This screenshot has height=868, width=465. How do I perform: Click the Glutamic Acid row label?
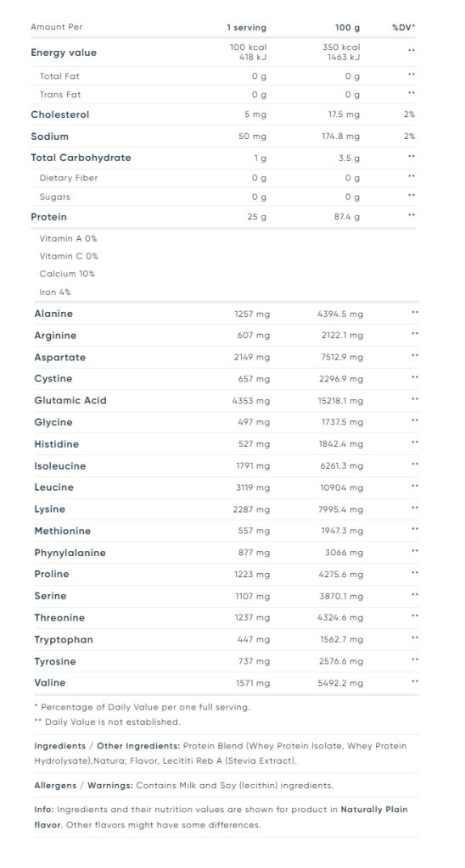click(70, 400)
